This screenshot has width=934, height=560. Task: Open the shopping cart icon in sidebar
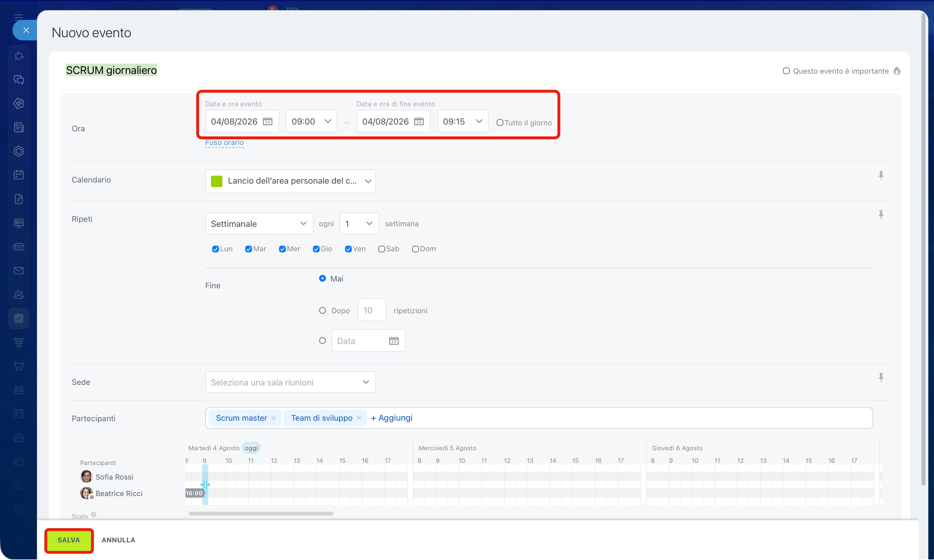click(x=18, y=366)
